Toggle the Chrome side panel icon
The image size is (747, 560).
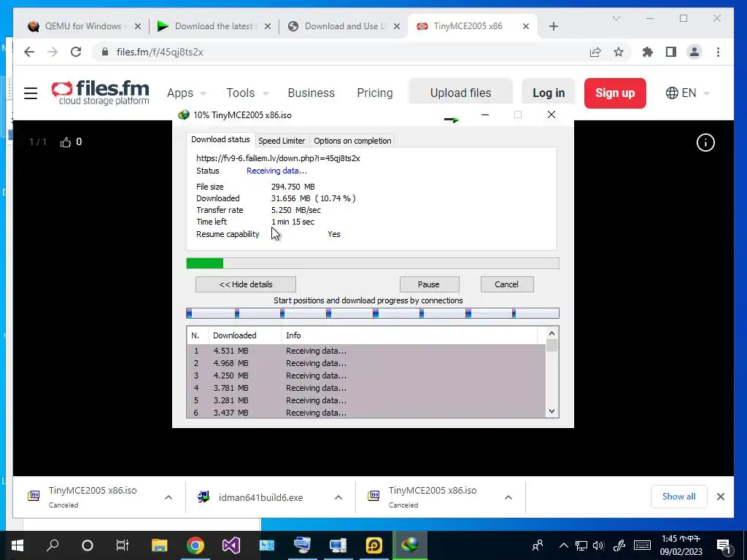point(671,52)
